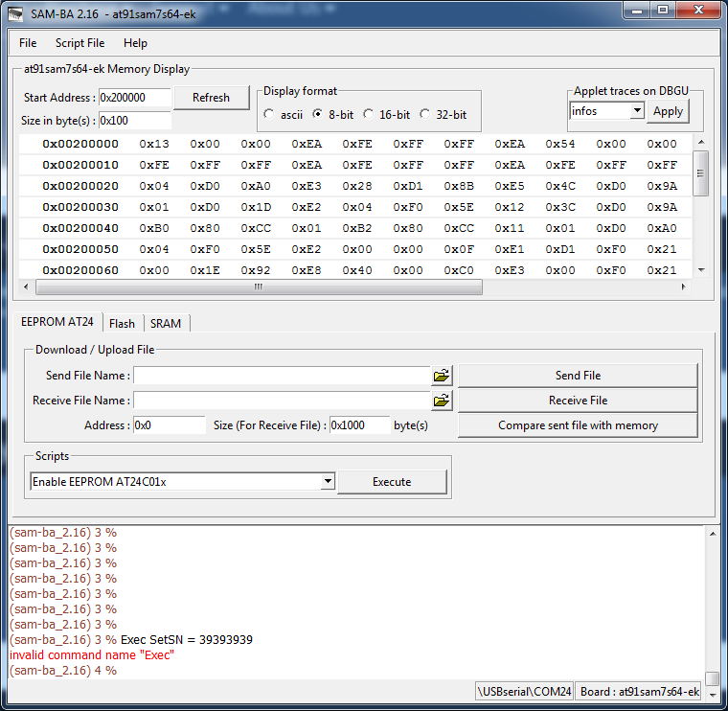Switch to the SRAM tab
The image size is (728, 711).
[166, 323]
